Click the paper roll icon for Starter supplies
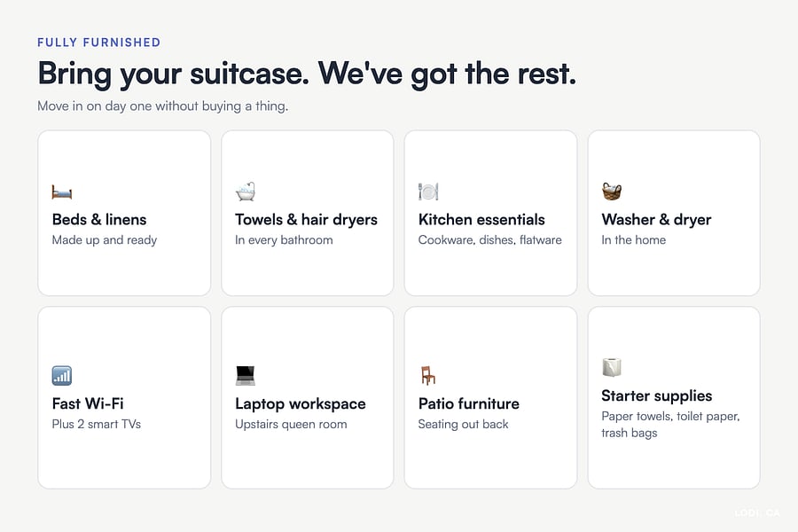Viewport: 798px width, 532px height. [612, 367]
